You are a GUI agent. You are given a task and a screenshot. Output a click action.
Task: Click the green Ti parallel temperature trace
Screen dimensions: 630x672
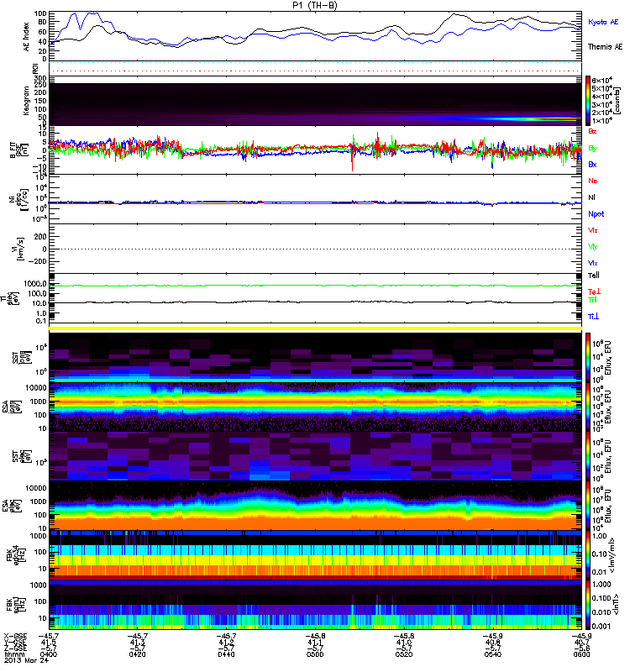tap(316, 286)
